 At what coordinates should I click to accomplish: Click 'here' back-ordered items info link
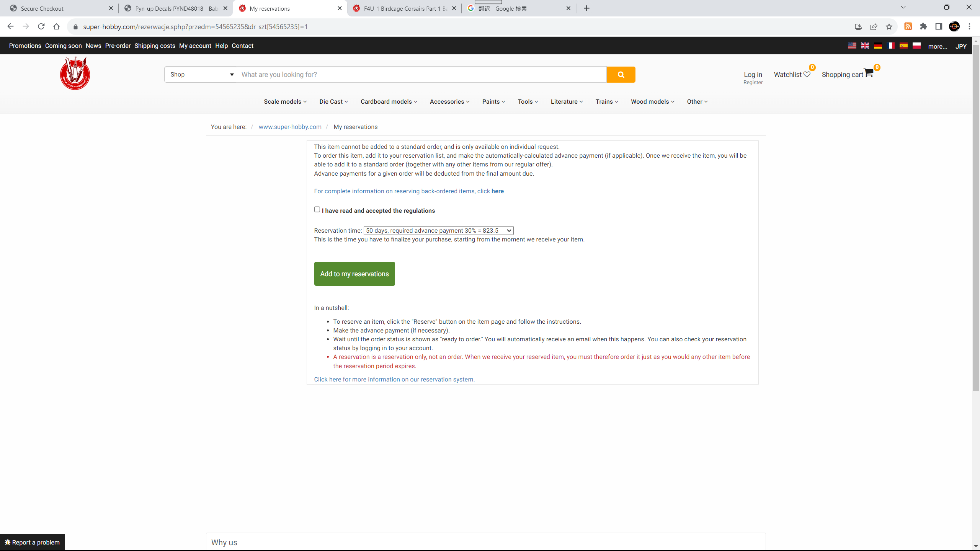(x=497, y=191)
